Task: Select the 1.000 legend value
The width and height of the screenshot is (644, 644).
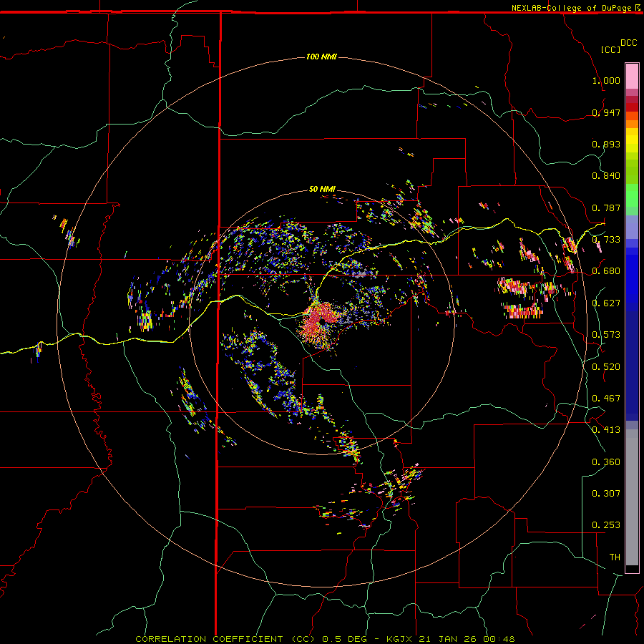Action: (606, 80)
